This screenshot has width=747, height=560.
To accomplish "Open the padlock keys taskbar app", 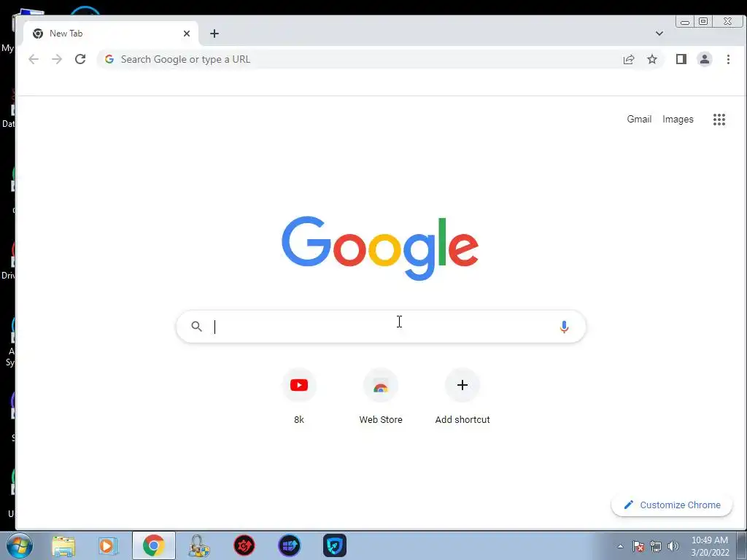I will [x=198, y=545].
